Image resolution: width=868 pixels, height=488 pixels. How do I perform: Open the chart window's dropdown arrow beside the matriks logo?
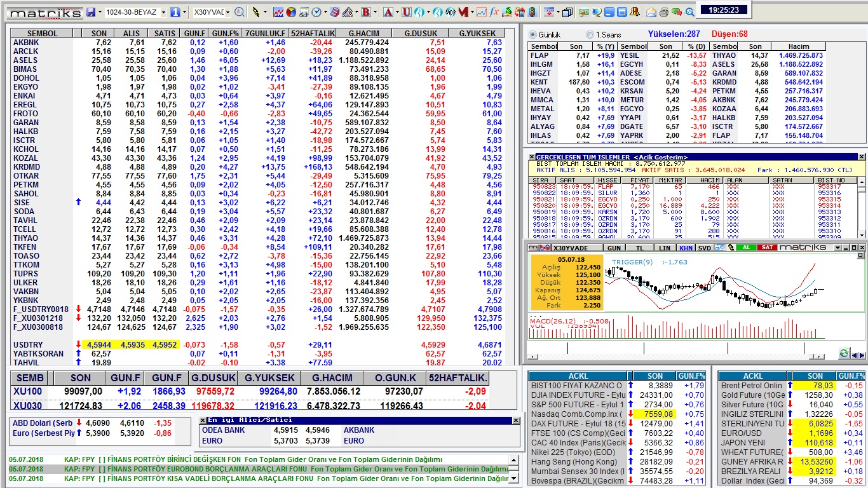pyautogui.click(x=837, y=247)
